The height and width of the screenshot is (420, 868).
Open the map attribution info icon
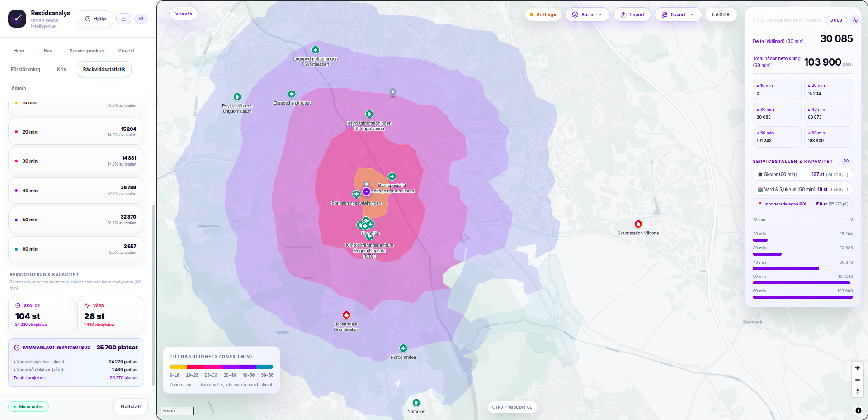click(x=858, y=410)
